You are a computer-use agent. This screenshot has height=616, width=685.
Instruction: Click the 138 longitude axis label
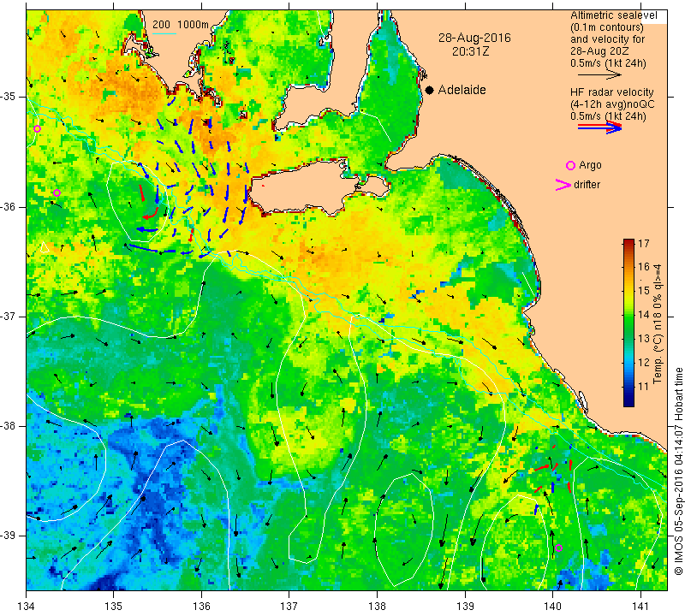(377, 606)
